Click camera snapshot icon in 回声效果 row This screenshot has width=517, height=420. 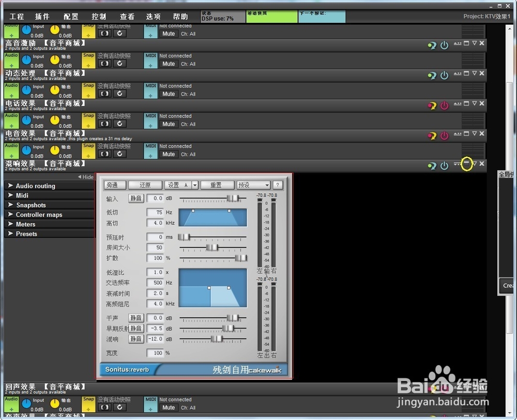pyautogui.click(x=104, y=407)
